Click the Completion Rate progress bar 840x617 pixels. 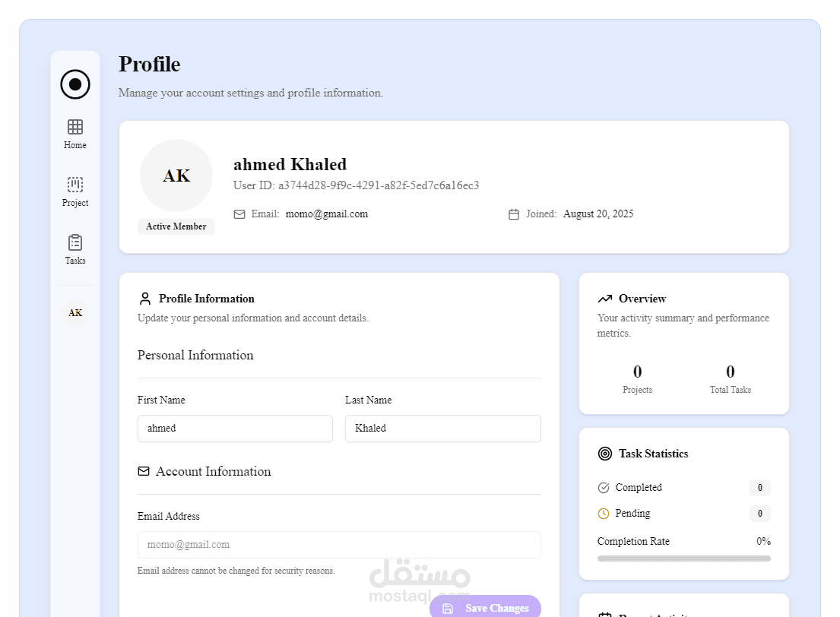click(x=684, y=558)
